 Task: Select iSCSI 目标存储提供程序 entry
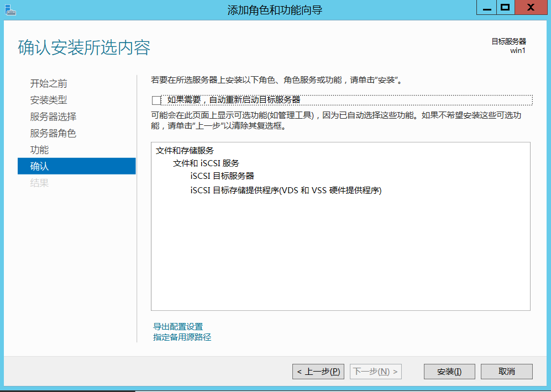[x=286, y=190]
